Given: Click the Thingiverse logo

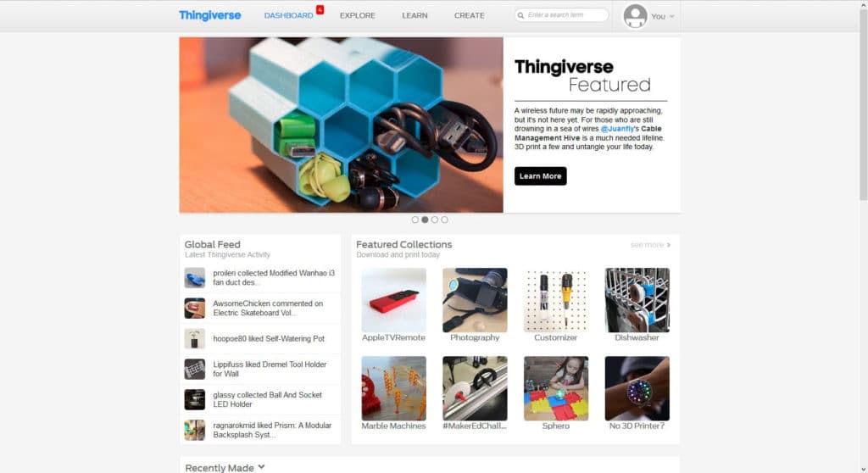Looking at the screenshot, I should pyautogui.click(x=209, y=15).
